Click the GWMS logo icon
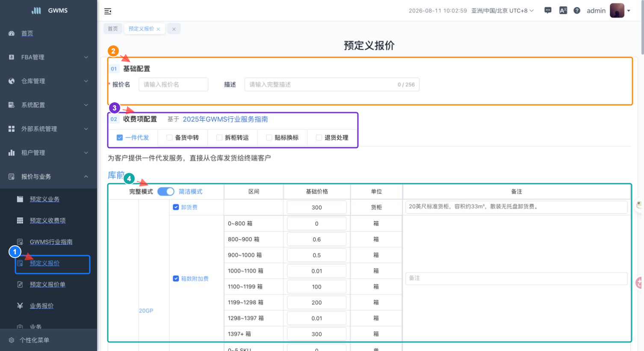 coord(36,11)
